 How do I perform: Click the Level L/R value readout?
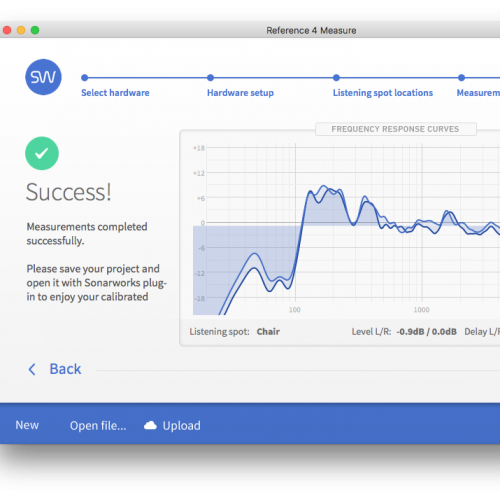click(426, 332)
